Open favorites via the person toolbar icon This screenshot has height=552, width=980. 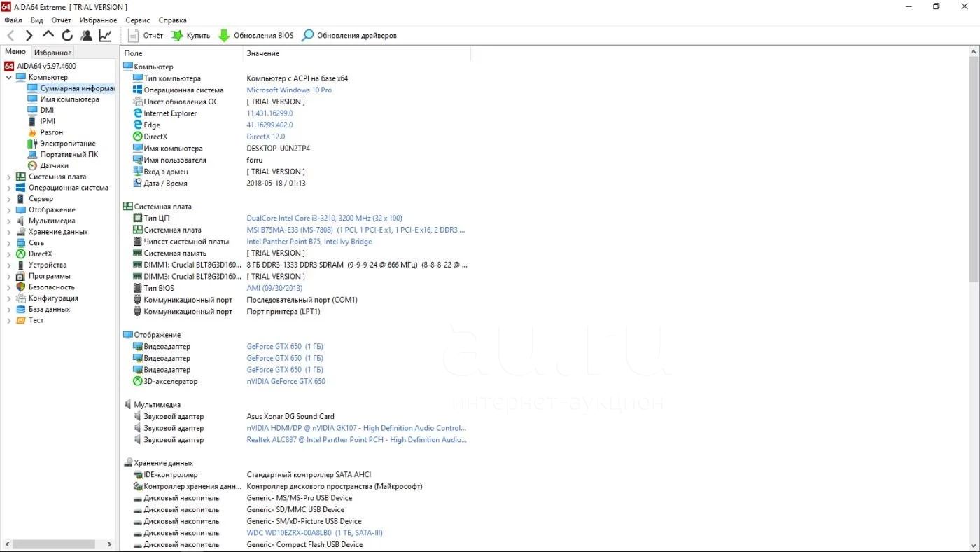[86, 35]
